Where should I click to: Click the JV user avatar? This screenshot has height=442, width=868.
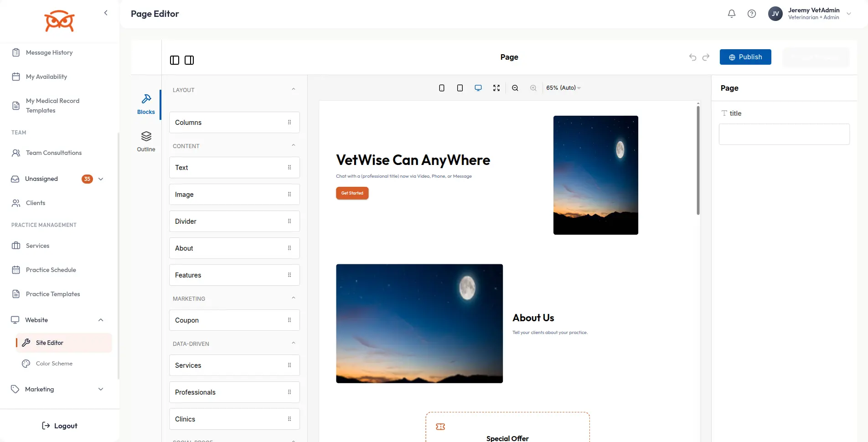tap(775, 14)
